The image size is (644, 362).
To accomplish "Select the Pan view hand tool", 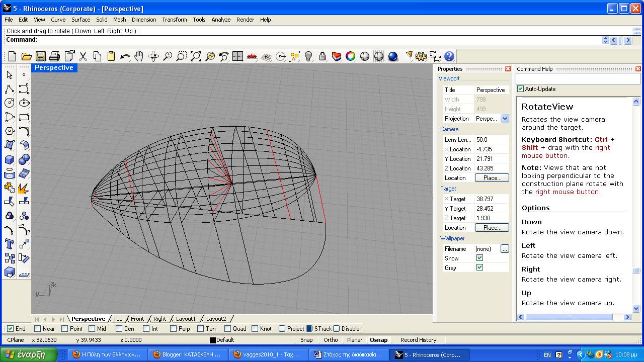I will coord(139,56).
